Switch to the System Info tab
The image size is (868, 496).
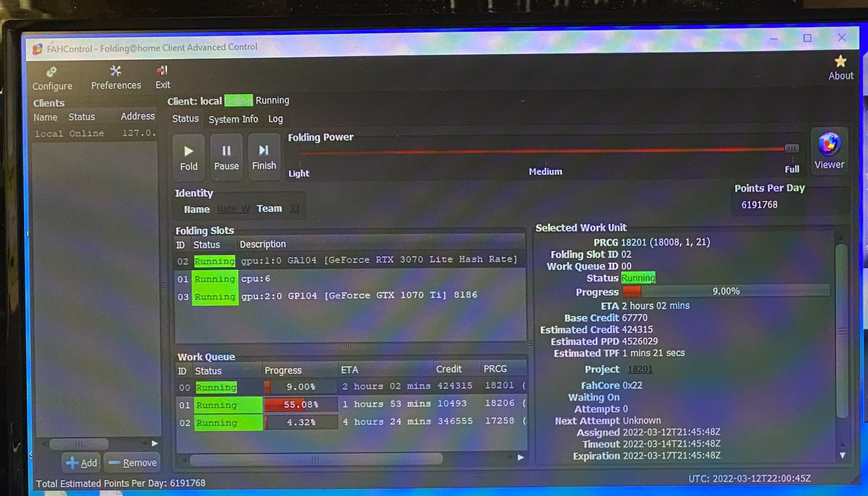click(x=233, y=119)
